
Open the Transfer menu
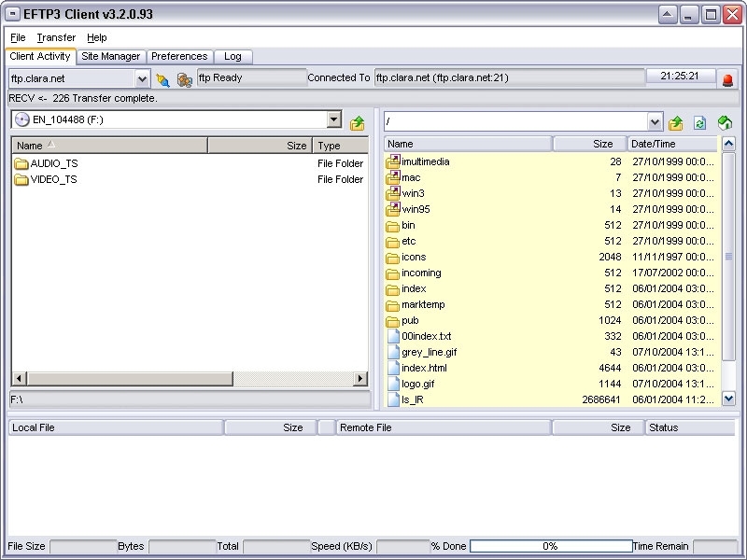[x=56, y=37]
